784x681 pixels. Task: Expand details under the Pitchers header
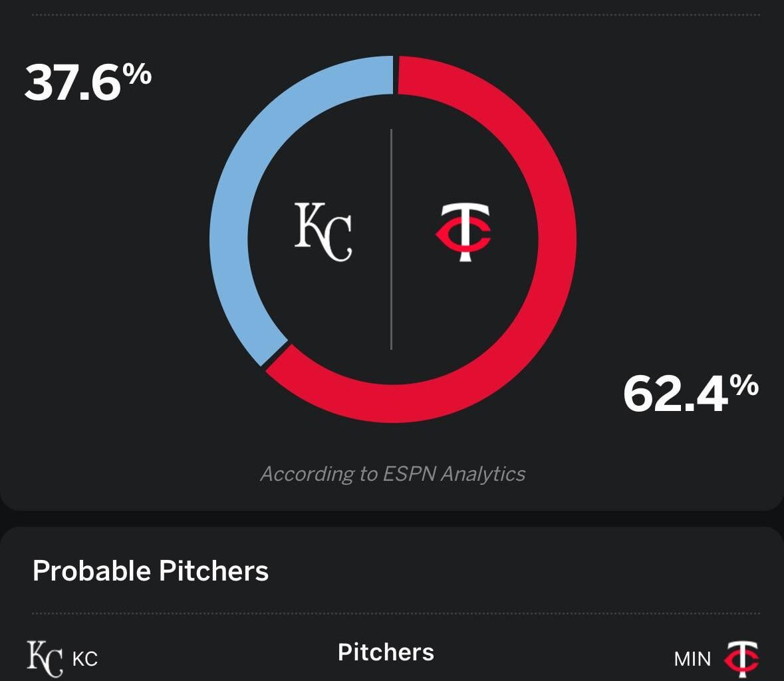point(386,652)
